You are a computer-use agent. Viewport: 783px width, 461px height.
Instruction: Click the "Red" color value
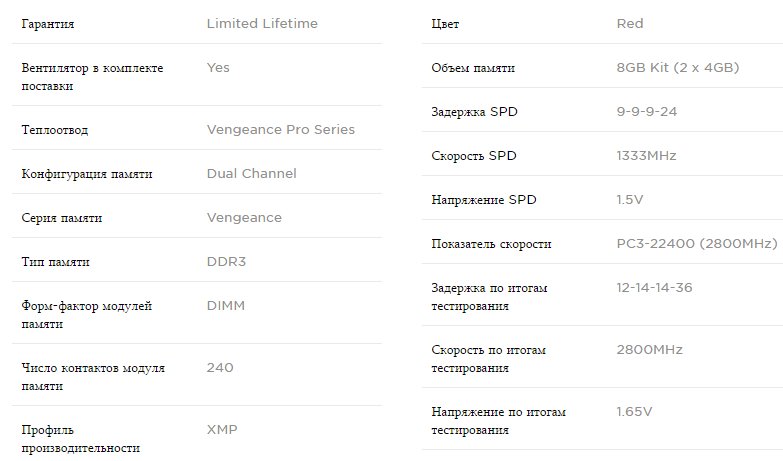630,23
